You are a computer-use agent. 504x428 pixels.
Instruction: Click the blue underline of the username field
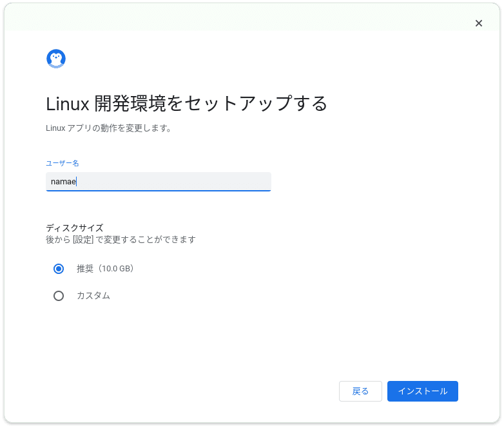(x=159, y=191)
